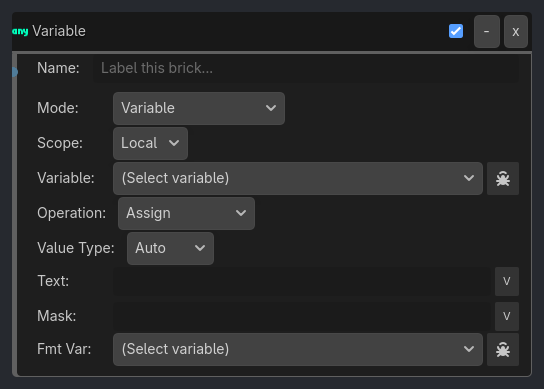The image size is (544, 389).
Task: Open the Operation dropdown set to Assign
Action: coord(186,213)
